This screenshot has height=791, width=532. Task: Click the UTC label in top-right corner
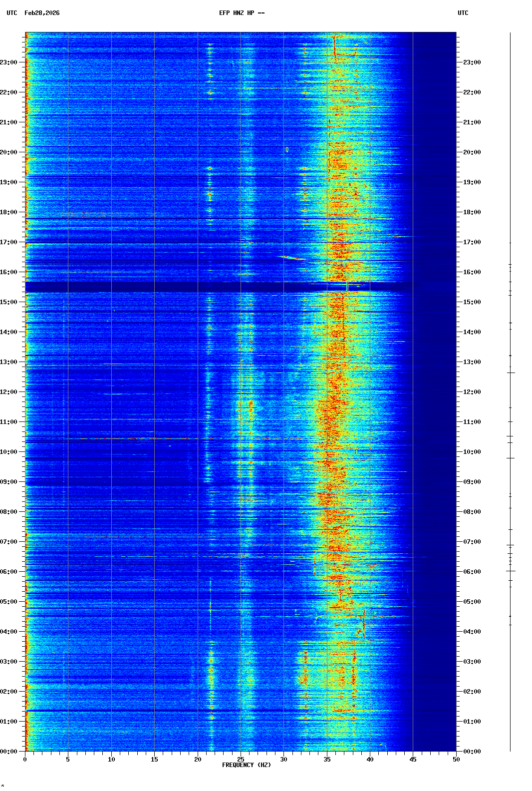pos(463,13)
